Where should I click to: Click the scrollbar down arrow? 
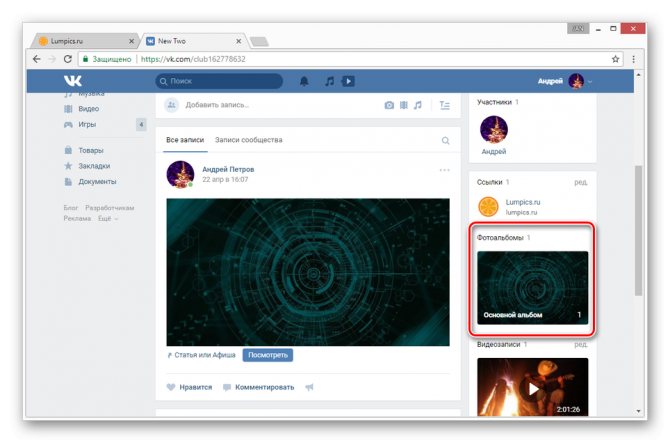[x=638, y=411]
